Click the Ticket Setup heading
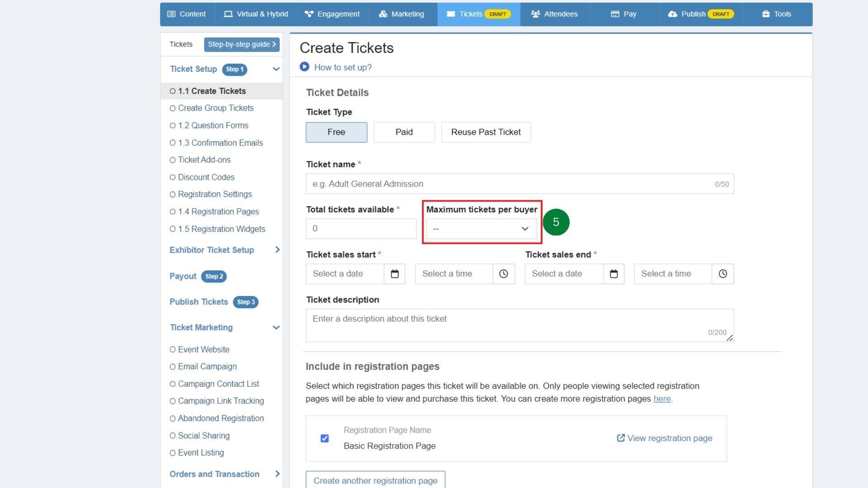The width and height of the screenshot is (868, 488). [193, 69]
